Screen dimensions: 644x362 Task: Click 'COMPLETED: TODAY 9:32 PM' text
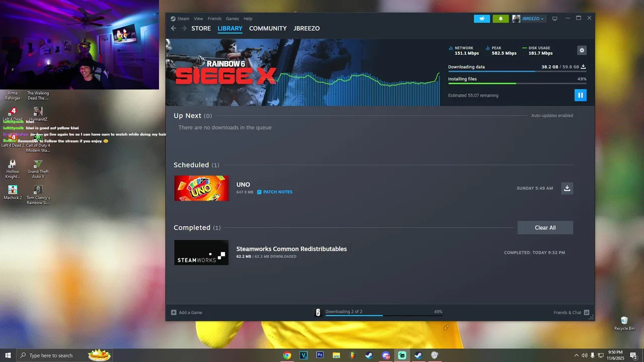coord(534,253)
